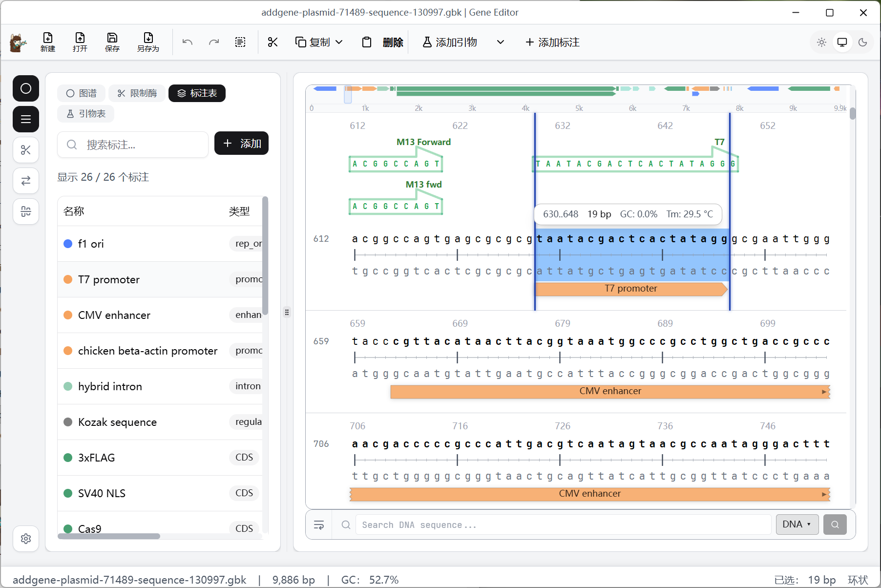Click the T7 promoter feature arrow

[631, 289]
